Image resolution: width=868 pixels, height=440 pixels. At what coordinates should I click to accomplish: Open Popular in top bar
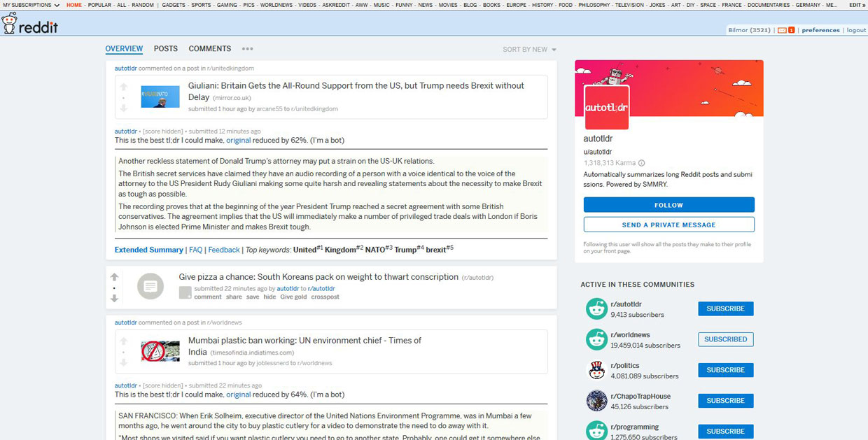99,5
